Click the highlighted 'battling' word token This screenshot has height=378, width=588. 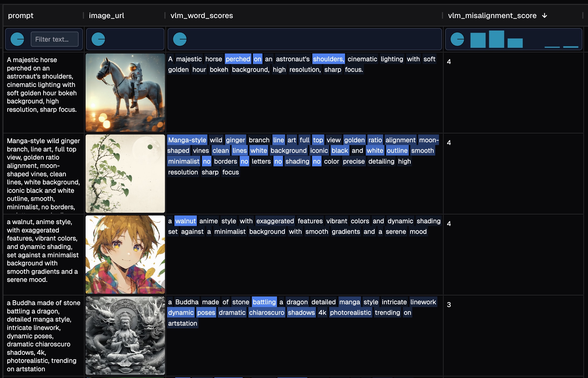264,302
